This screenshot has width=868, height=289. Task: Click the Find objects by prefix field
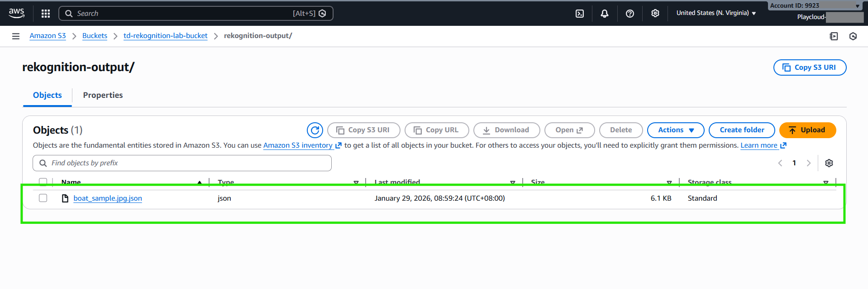tap(182, 163)
